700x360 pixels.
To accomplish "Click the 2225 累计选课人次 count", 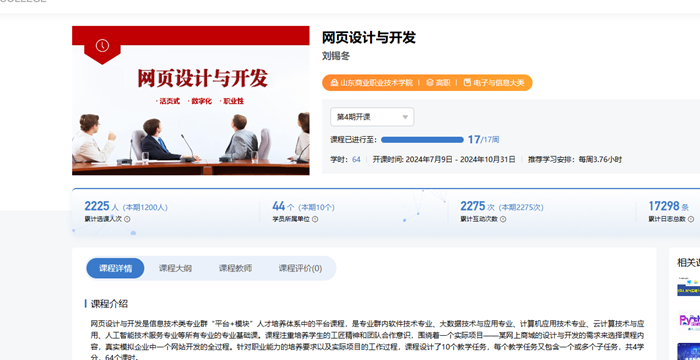I will (x=97, y=206).
